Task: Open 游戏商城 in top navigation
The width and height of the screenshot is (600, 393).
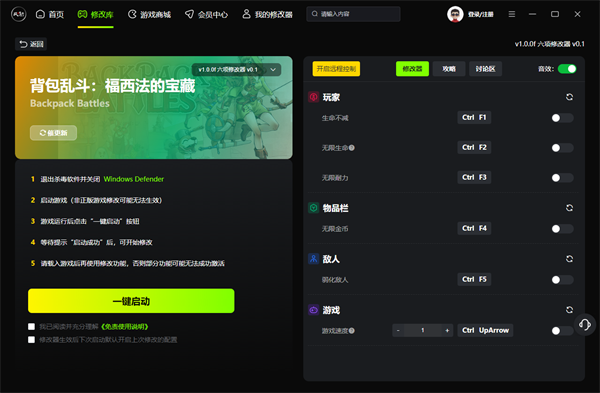Action: 149,15
